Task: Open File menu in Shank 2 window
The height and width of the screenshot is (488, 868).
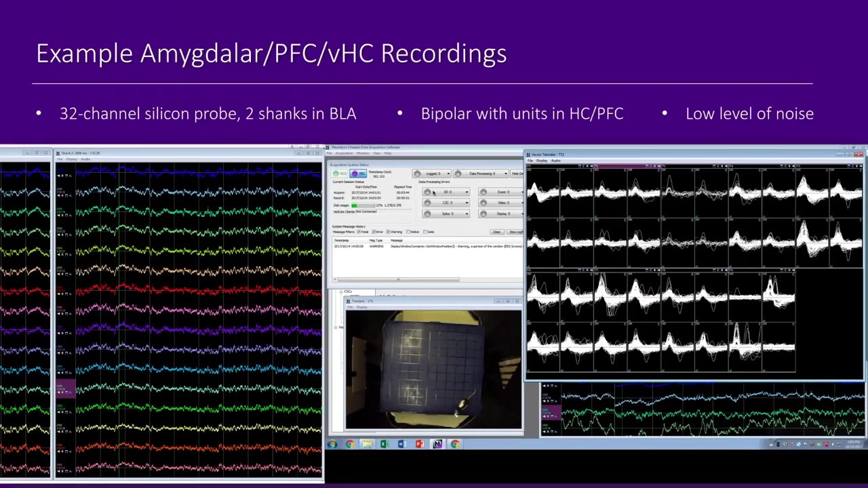Action: (x=60, y=159)
